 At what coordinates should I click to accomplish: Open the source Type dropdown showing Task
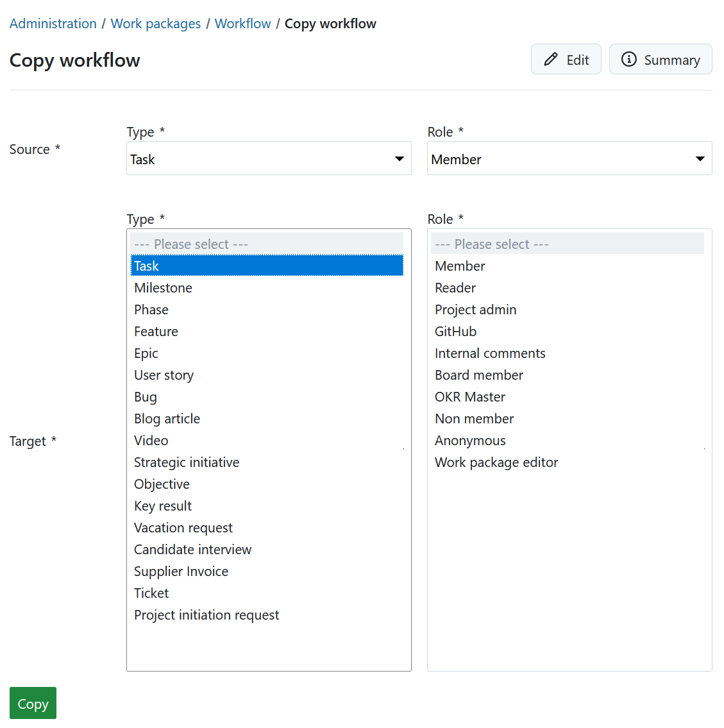269,158
